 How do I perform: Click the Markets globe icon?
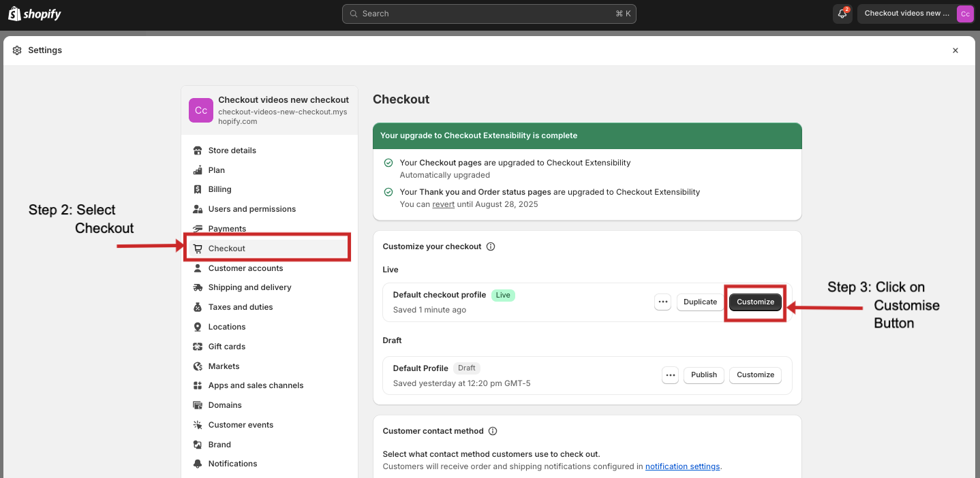pyautogui.click(x=198, y=366)
